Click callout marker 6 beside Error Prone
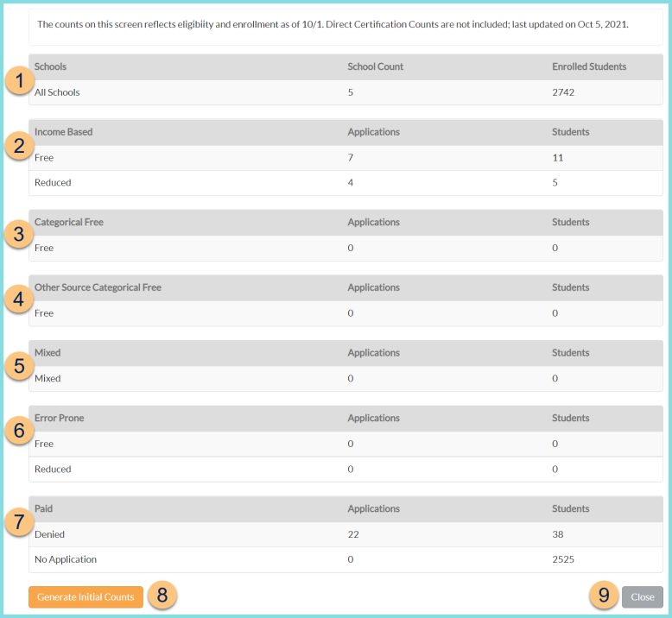Screen dimensions: 672x618 pyautogui.click(x=19, y=431)
